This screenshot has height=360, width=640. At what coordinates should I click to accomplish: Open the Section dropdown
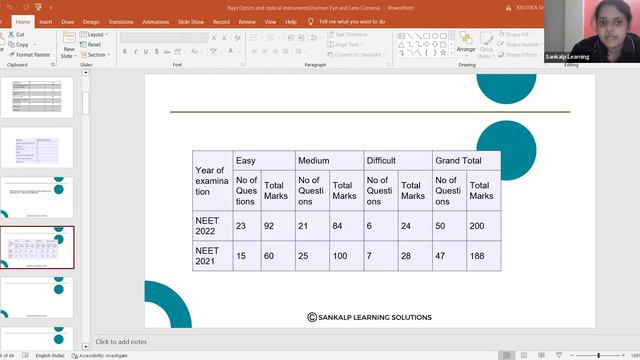pos(95,54)
